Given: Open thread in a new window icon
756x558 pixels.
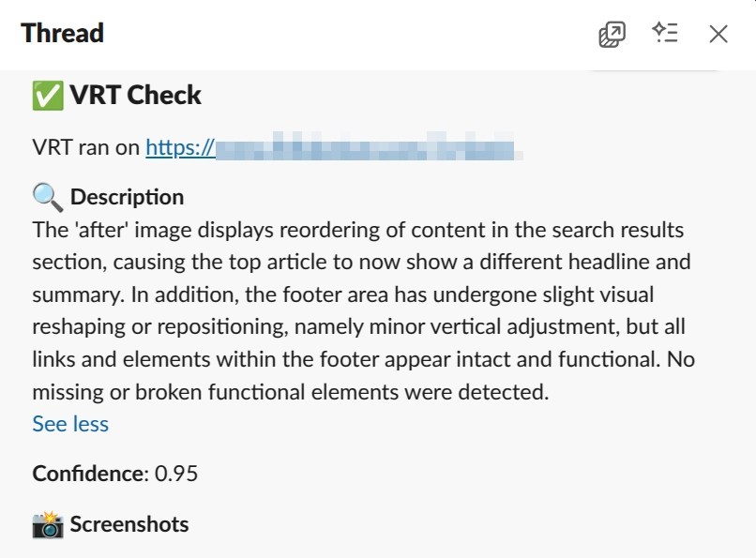Looking at the screenshot, I should point(612,35).
